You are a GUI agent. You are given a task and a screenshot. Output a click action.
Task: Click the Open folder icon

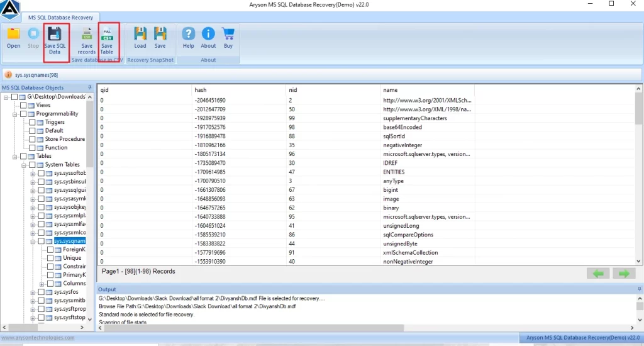(14, 34)
